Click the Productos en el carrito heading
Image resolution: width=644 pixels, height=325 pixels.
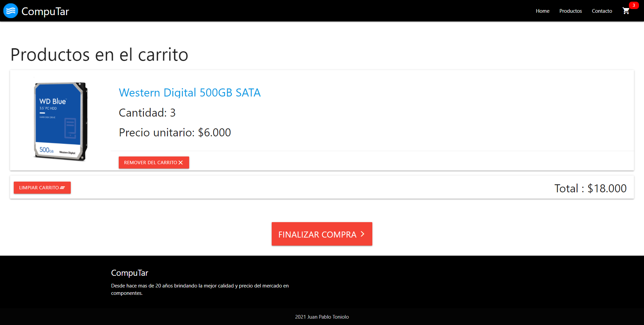pyautogui.click(x=99, y=55)
